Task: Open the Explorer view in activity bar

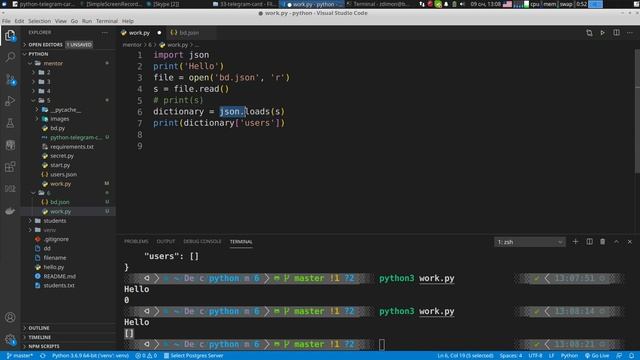Action: pos(10,36)
